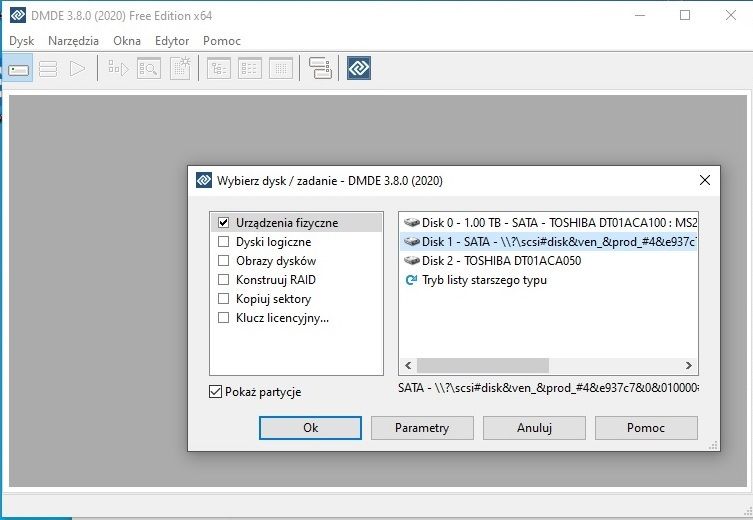Image resolution: width=753 pixels, height=520 pixels.
Task: Click the copy sectors toolbar icon
Action: tap(118, 69)
